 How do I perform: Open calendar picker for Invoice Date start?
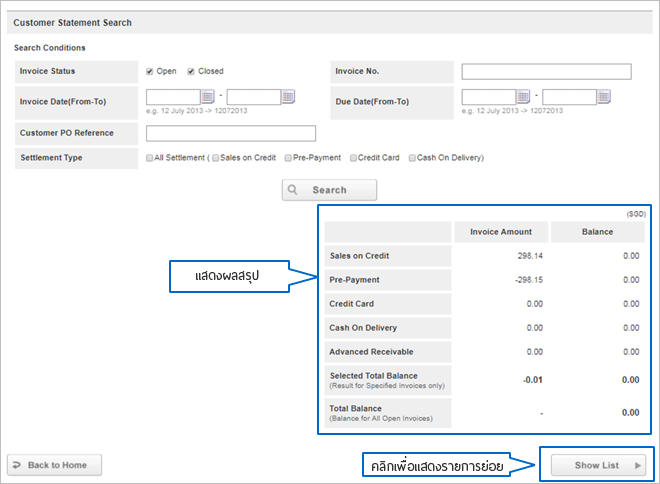[208, 97]
